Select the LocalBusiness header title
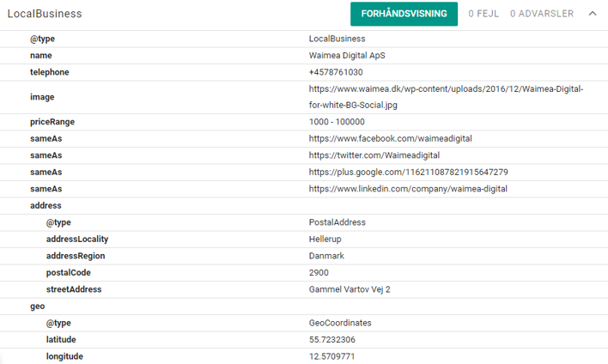Screen dimensions: 608x364 point(45,14)
